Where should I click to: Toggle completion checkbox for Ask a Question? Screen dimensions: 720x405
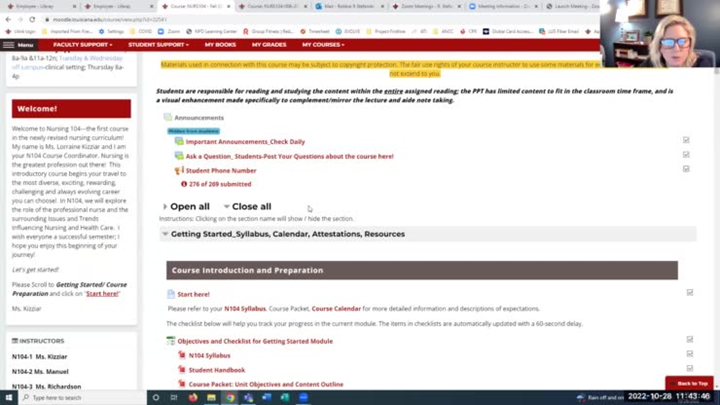click(686, 156)
